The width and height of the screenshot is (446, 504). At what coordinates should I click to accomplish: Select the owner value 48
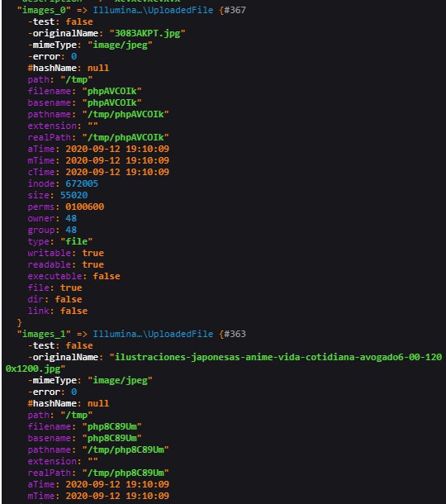[x=71, y=219]
